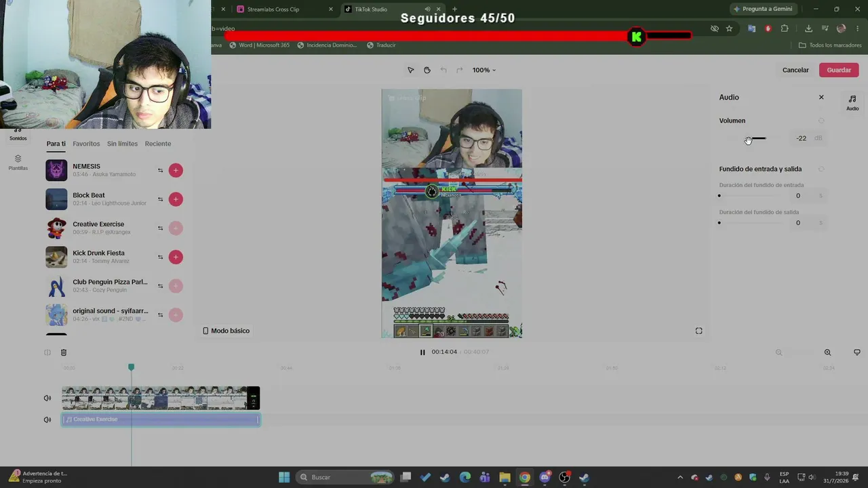This screenshot has height=488, width=868.
Task: Open the Plantillas sidebar section
Action: pyautogui.click(x=18, y=163)
